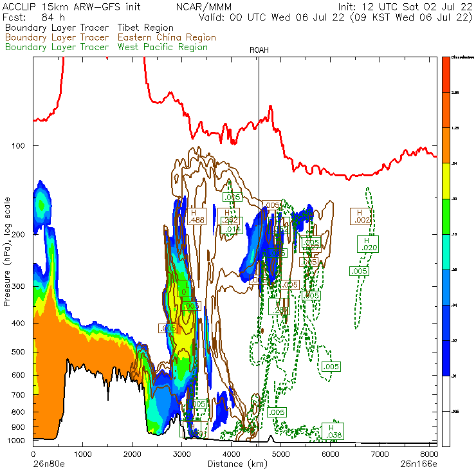Pick the orange colorbar segment above .64
476x476 pixels.
pyautogui.click(x=446, y=145)
